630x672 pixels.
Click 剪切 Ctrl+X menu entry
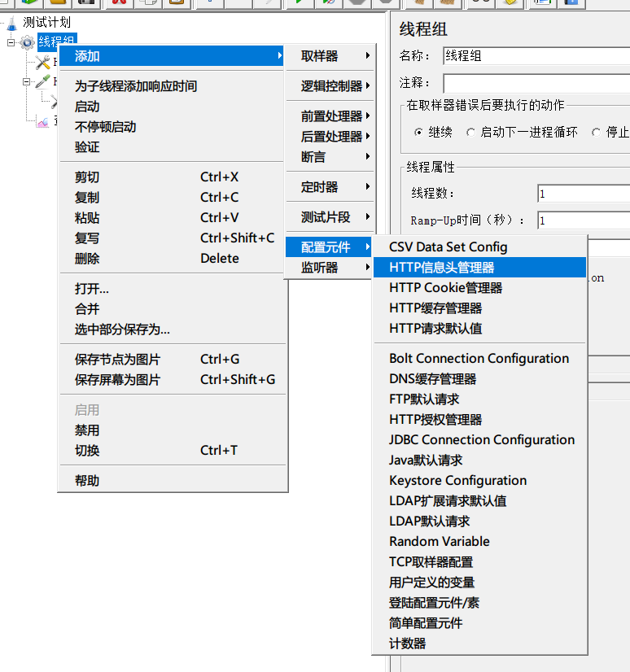pyautogui.click(x=172, y=177)
